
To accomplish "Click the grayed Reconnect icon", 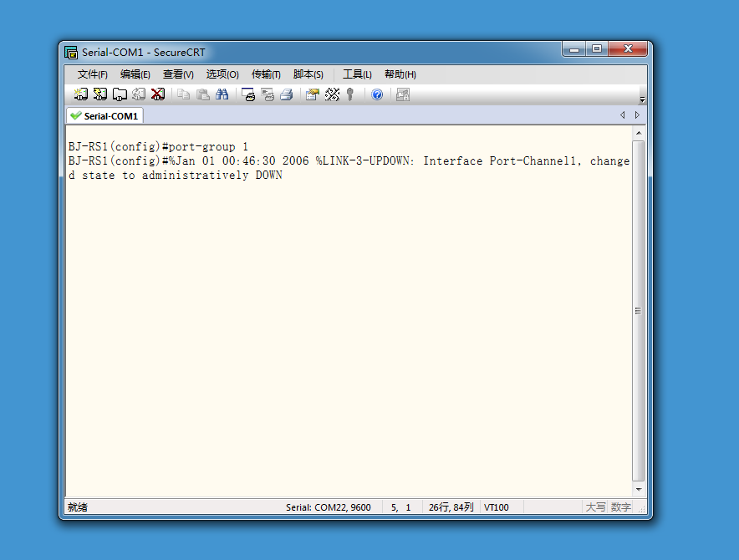I will [x=139, y=94].
